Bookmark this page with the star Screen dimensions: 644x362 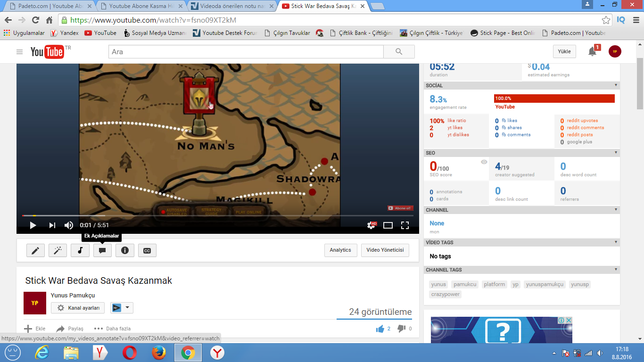tap(606, 20)
